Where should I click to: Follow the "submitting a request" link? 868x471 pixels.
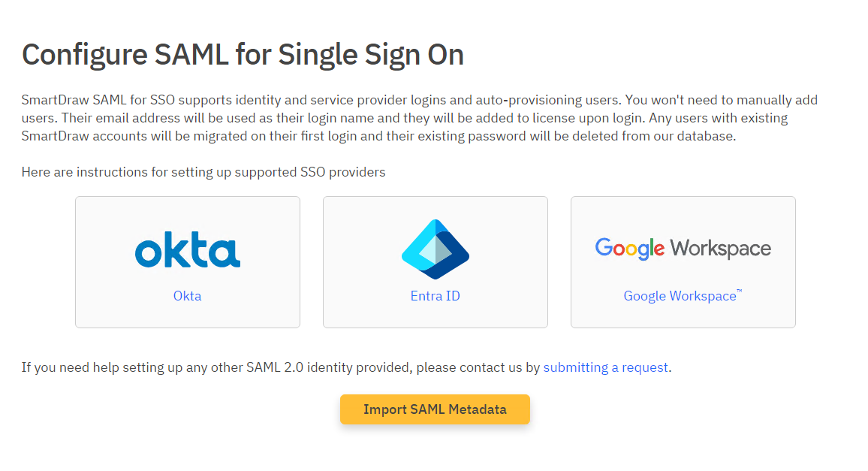(x=605, y=367)
